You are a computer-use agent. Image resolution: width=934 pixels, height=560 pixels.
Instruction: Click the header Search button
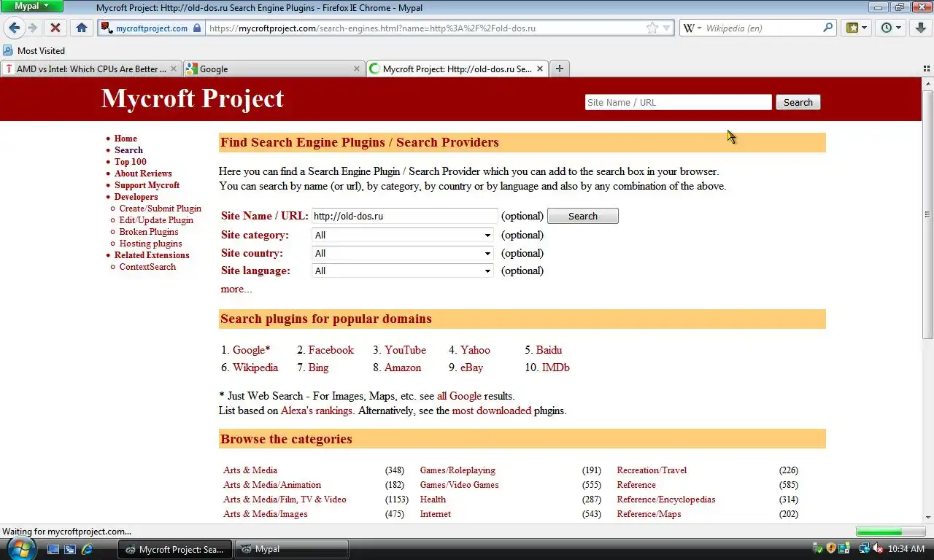[x=798, y=102]
